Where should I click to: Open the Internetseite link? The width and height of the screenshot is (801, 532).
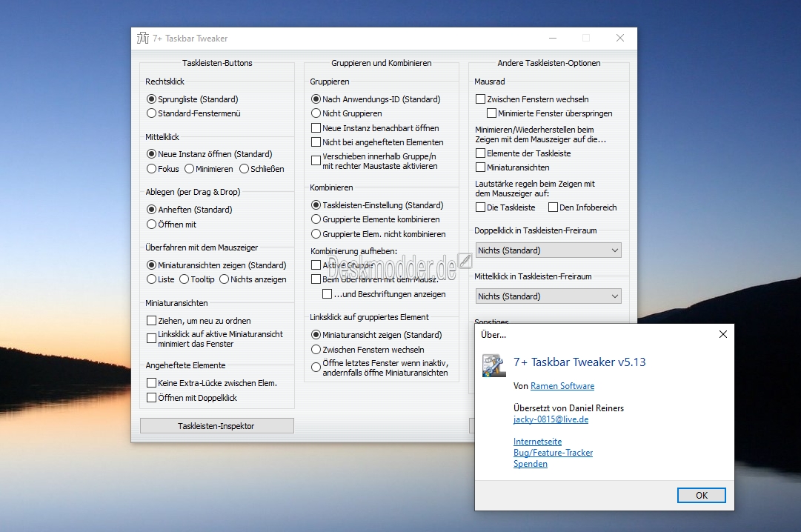point(537,442)
